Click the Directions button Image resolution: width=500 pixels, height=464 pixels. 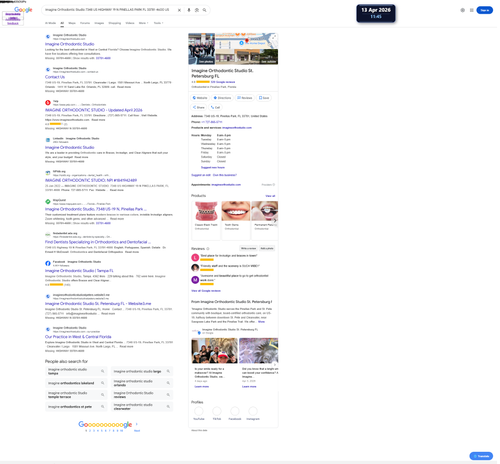(x=222, y=98)
